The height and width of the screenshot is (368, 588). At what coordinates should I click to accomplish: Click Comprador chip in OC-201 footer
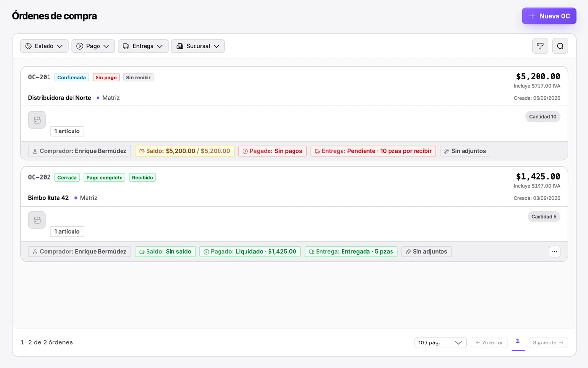click(x=79, y=151)
